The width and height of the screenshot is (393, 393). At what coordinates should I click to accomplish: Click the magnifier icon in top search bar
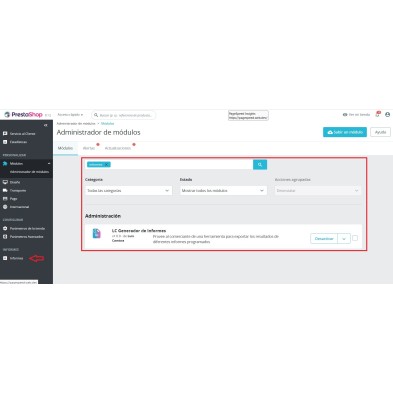(96, 115)
